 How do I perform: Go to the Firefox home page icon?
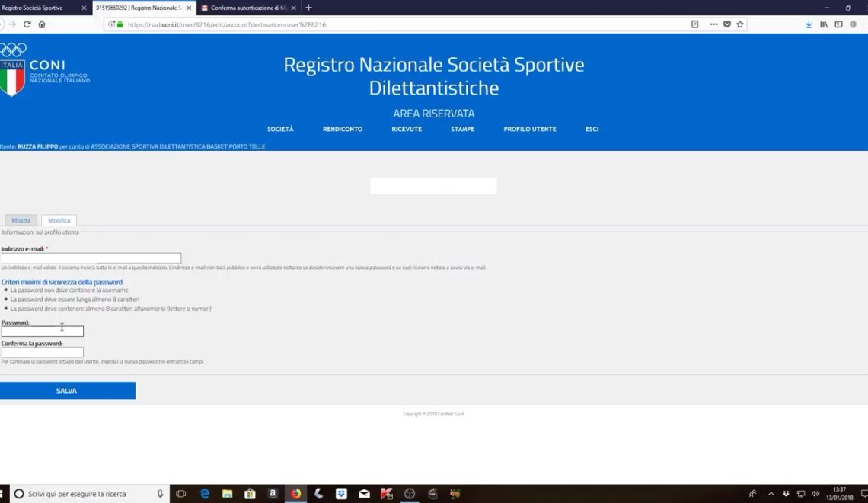tap(42, 24)
